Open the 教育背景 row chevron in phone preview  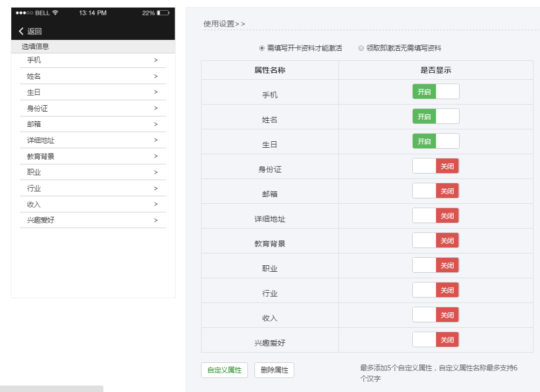(156, 156)
